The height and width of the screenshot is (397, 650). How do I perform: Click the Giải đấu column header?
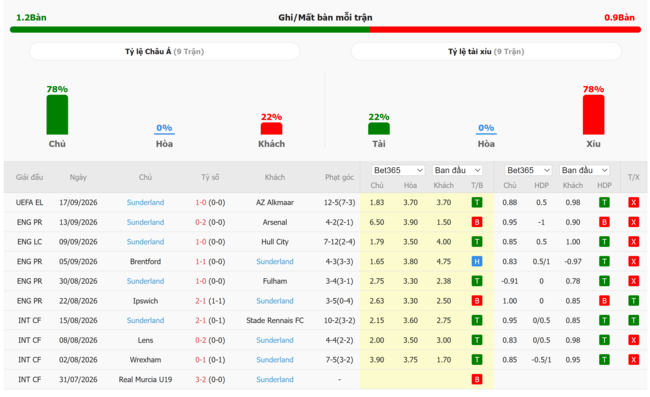29,177
